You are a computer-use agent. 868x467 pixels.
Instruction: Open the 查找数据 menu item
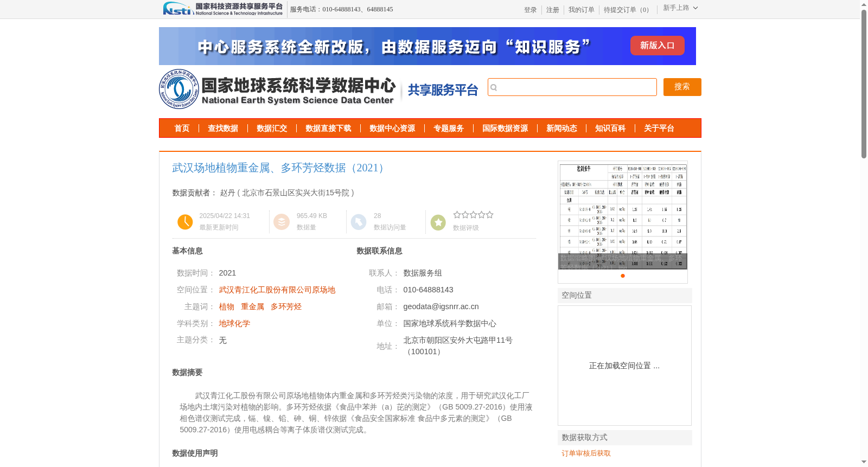coord(223,129)
